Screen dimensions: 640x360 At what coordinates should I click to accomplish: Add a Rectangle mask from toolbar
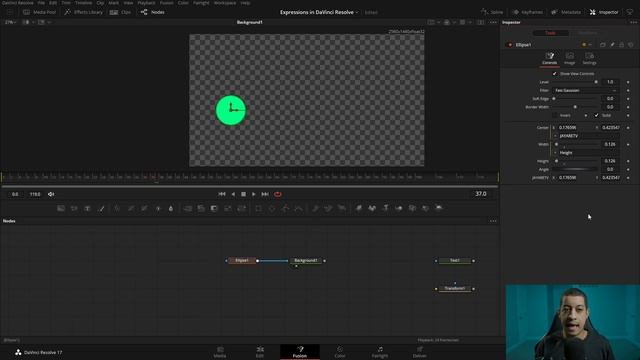click(258, 209)
